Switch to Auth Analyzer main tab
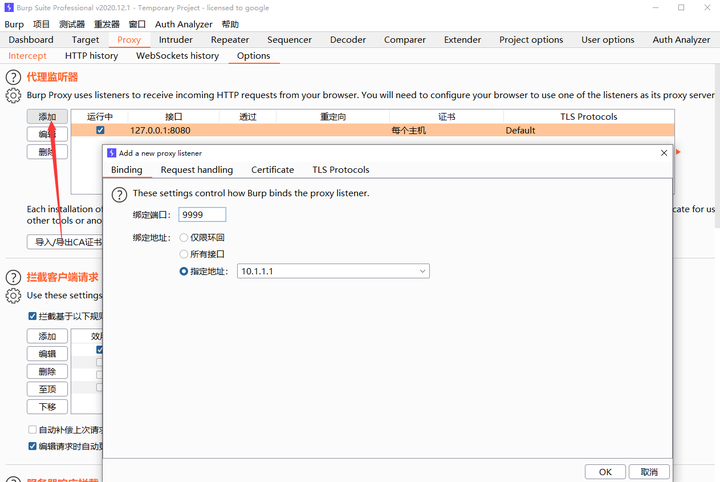This screenshot has height=482, width=720. tap(681, 40)
